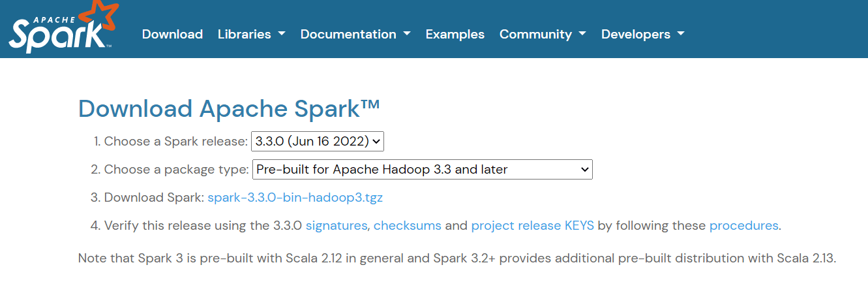Open the signatures link
868x282 pixels.
pyautogui.click(x=337, y=226)
